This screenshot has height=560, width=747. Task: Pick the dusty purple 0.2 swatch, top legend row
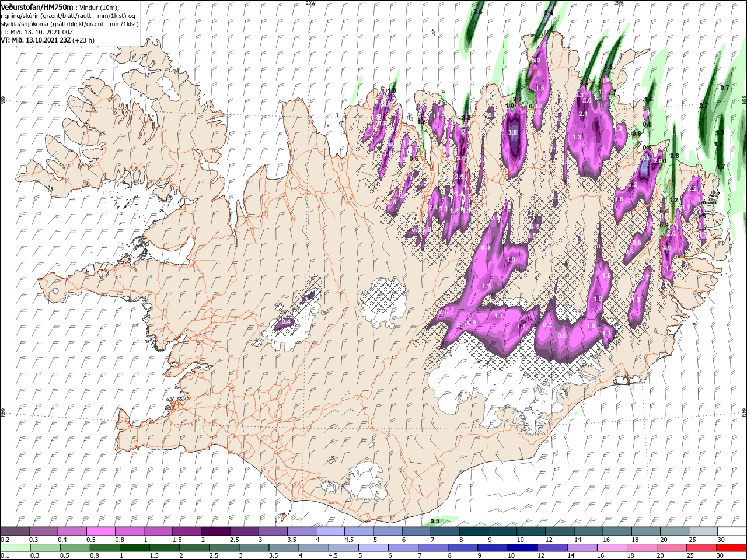tap(15, 531)
